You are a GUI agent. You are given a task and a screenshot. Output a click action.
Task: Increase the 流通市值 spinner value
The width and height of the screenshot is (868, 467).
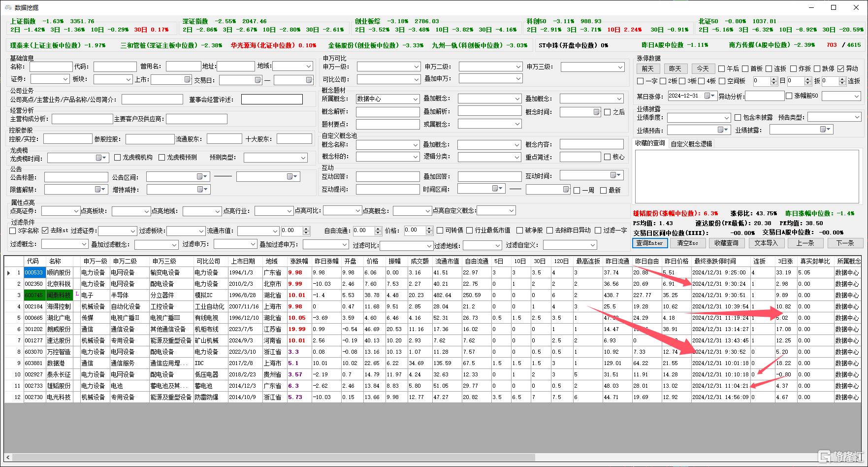306,229
